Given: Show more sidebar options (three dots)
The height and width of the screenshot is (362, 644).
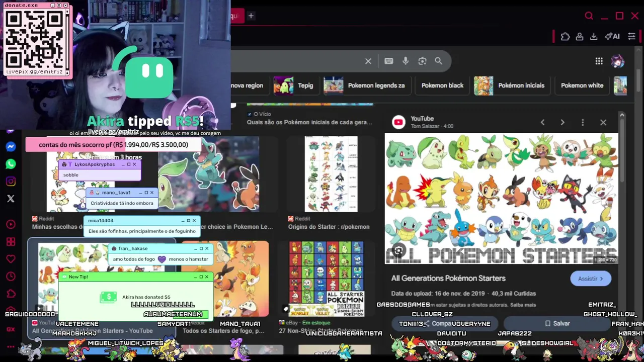Looking at the screenshot, I should click(x=11, y=346).
